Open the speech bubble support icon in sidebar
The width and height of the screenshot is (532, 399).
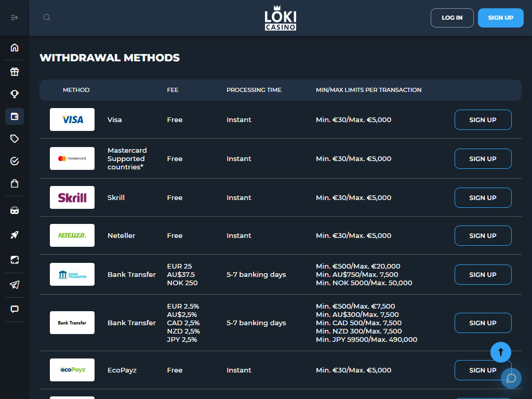15,309
